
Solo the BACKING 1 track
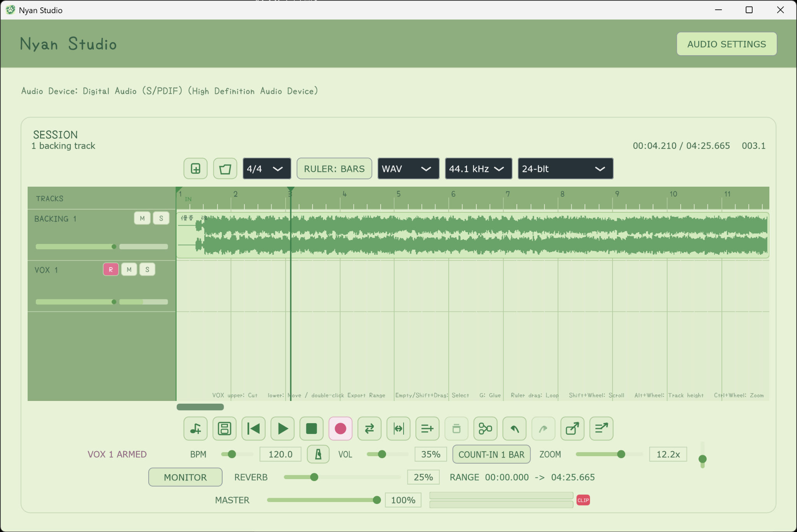161,219
